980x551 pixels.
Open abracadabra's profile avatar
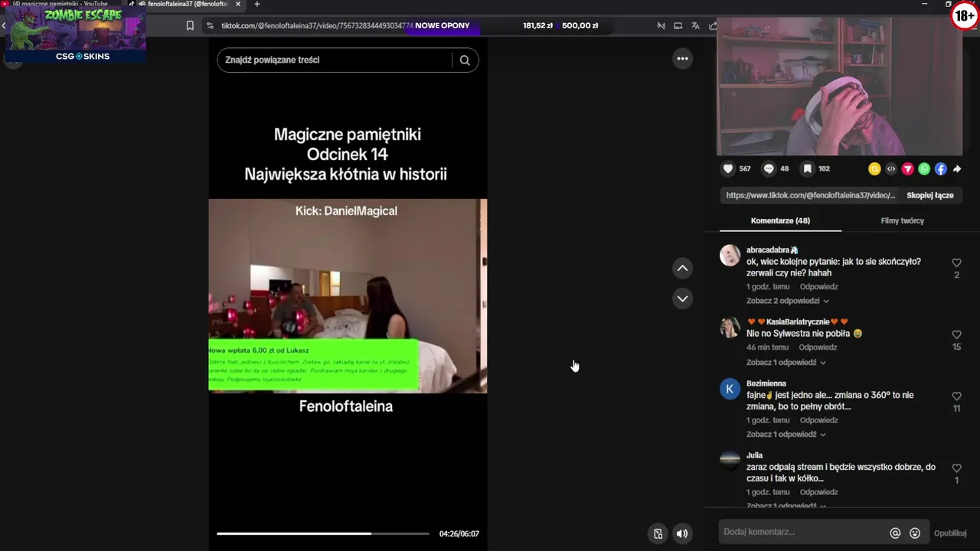point(730,255)
